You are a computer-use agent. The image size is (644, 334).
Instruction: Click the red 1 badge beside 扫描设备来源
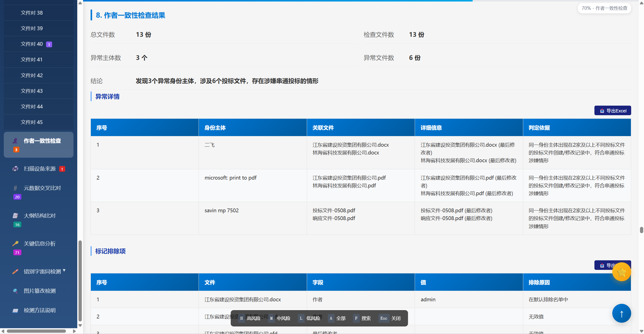(62, 169)
